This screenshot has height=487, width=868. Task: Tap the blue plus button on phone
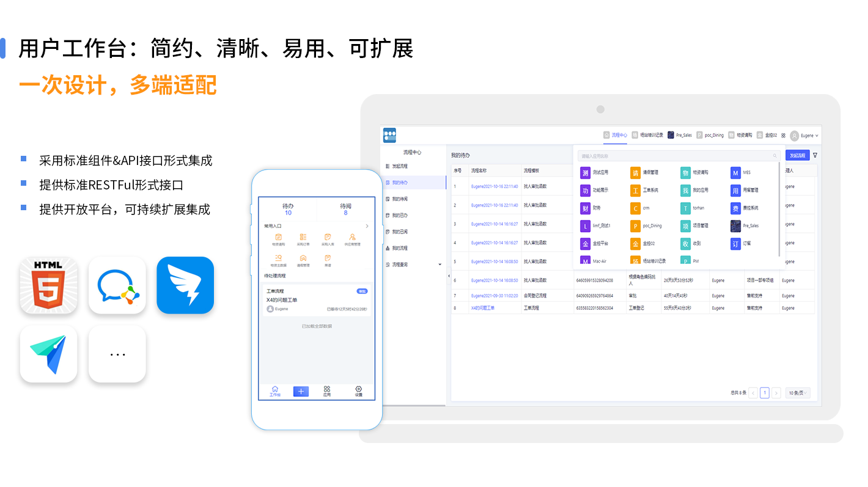[301, 392]
